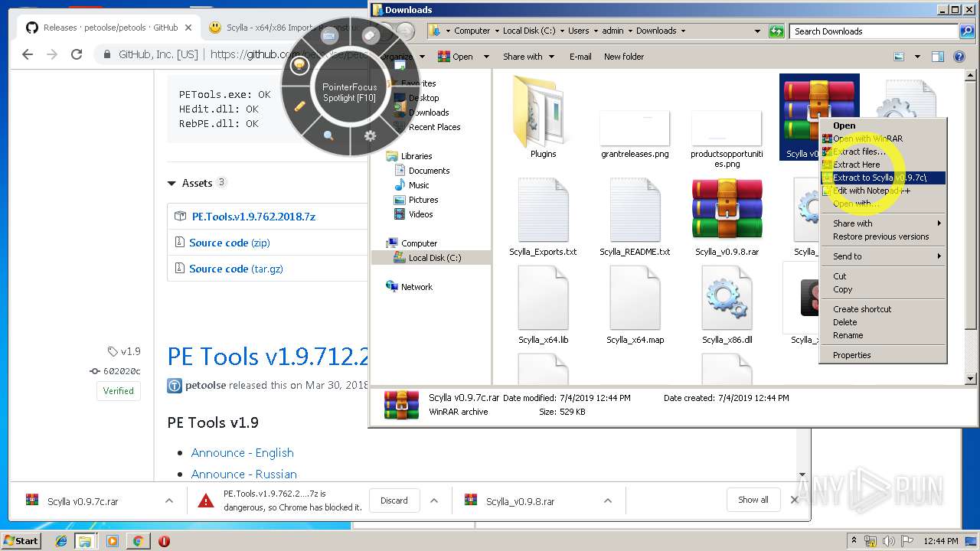Click the Explorer refresh icon next to address bar
The height and width of the screenshot is (551, 980).
pos(777,31)
